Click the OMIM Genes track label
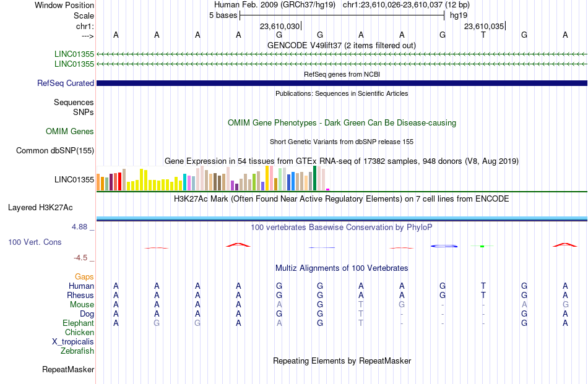The width and height of the screenshot is (588, 384). coord(70,132)
